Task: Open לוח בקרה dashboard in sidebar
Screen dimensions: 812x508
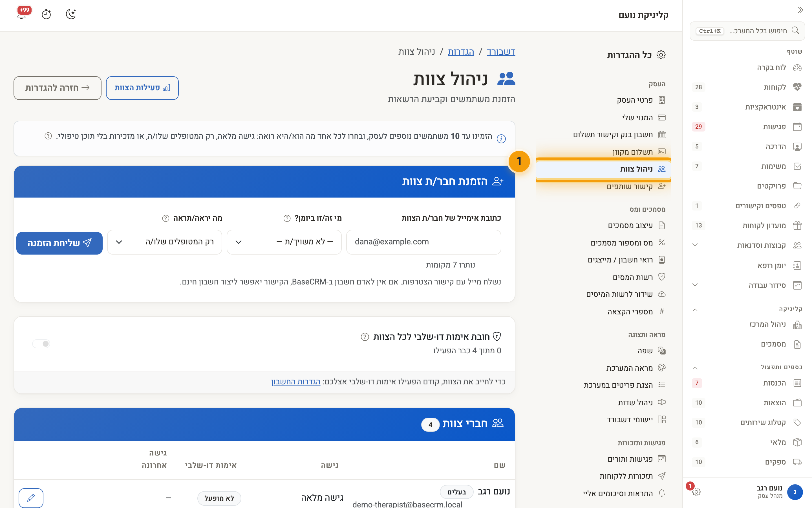Action: pos(747,67)
